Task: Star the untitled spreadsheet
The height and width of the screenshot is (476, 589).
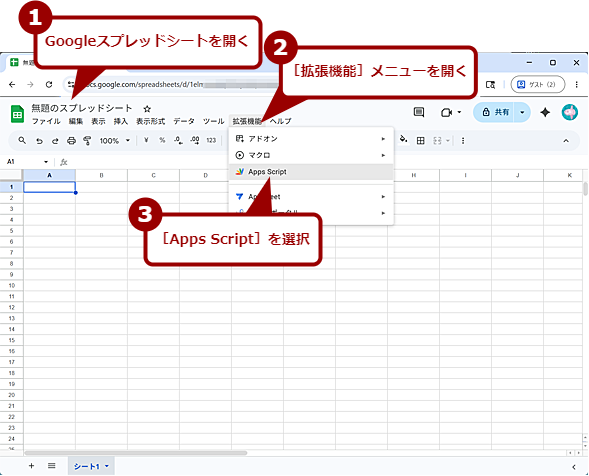Action: 147,109
